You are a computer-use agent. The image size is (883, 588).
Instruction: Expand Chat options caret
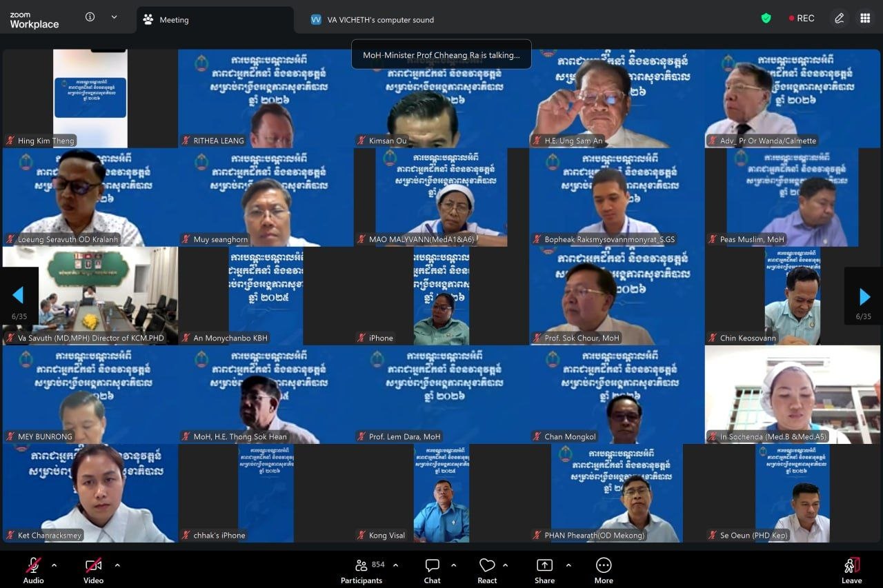point(453,565)
